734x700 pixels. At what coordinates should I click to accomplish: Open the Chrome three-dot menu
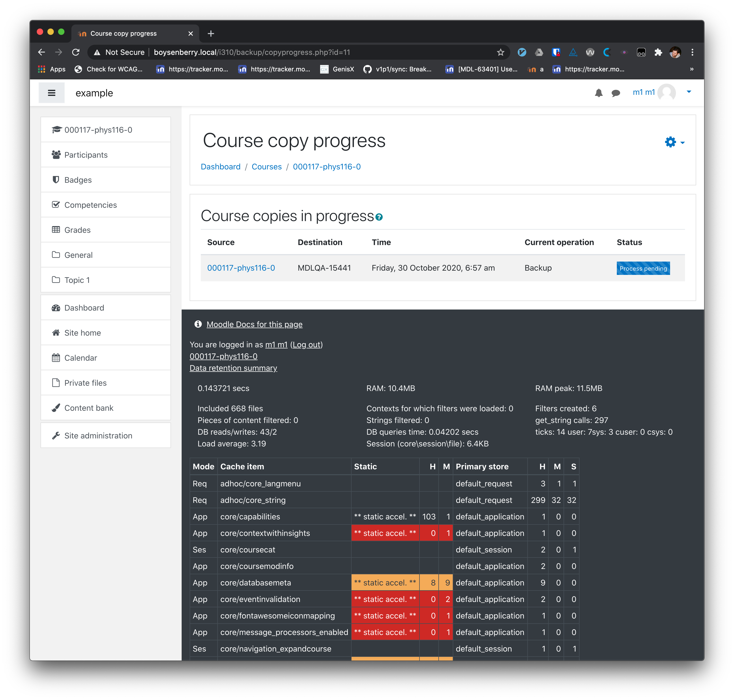(692, 52)
